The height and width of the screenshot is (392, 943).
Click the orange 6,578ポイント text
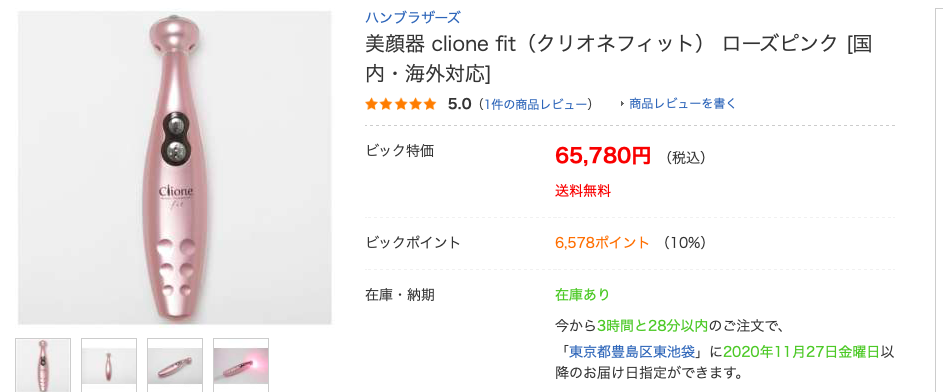(x=602, y=243)
